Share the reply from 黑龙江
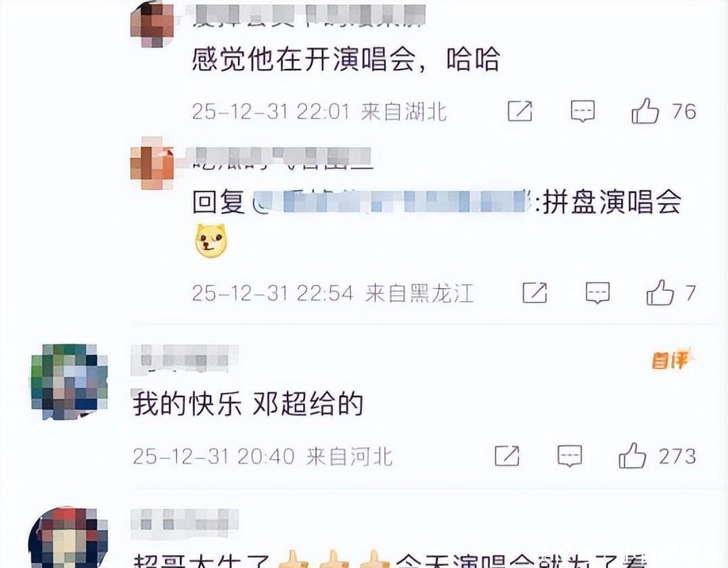Screen dimensions: 728x568 point(534,292)
